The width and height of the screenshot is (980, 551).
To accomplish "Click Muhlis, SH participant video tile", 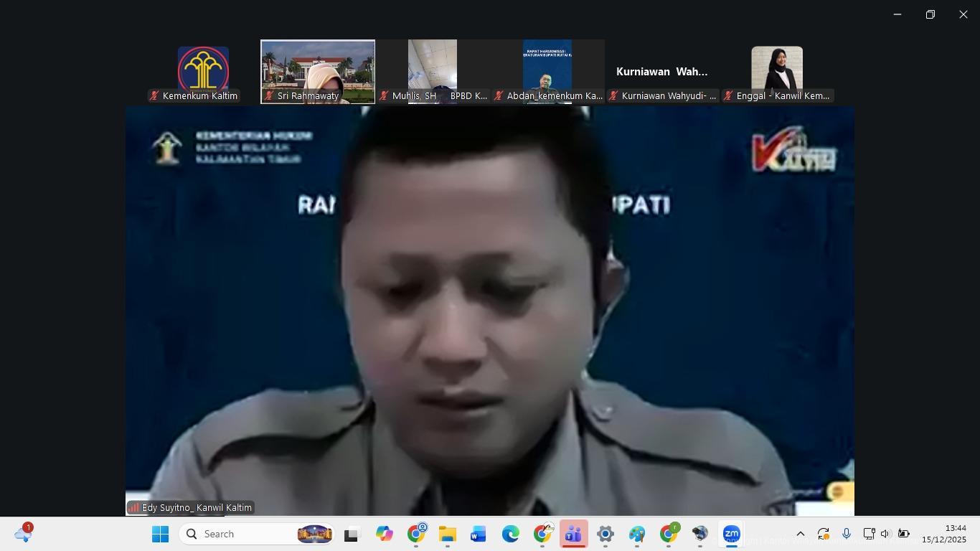I will (x=433, y=72).
